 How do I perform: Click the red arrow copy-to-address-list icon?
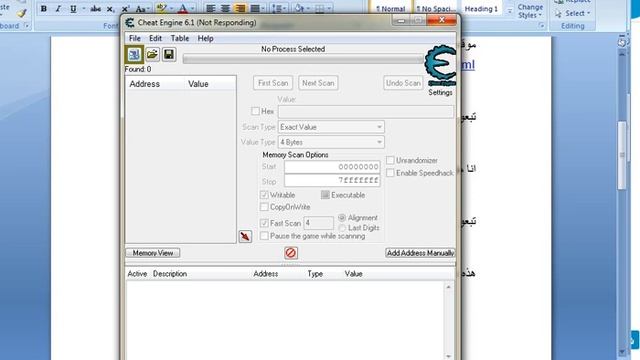pyautogui.click(x=245, y=236)
